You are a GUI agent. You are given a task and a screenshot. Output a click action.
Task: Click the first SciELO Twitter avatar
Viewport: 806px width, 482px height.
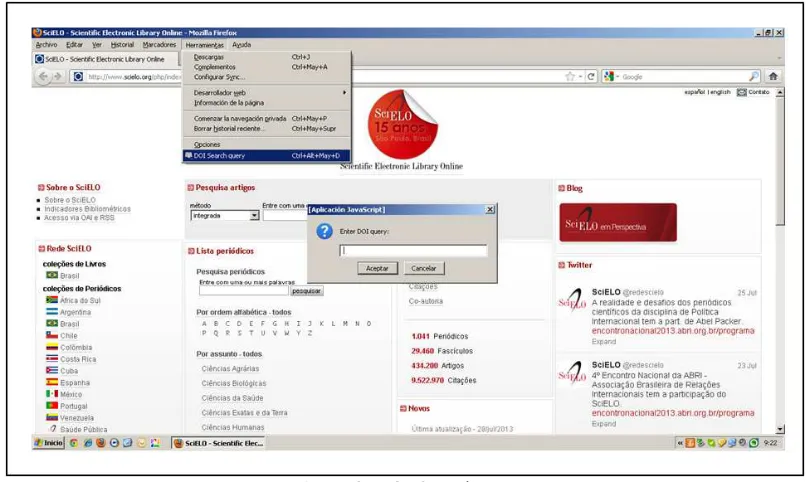[x=572, y=301]
